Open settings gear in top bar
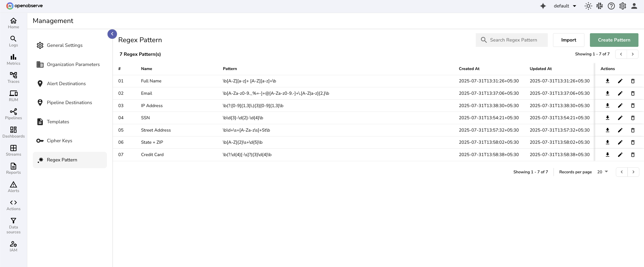Viewport: 644px width, 267px height. 622,6
